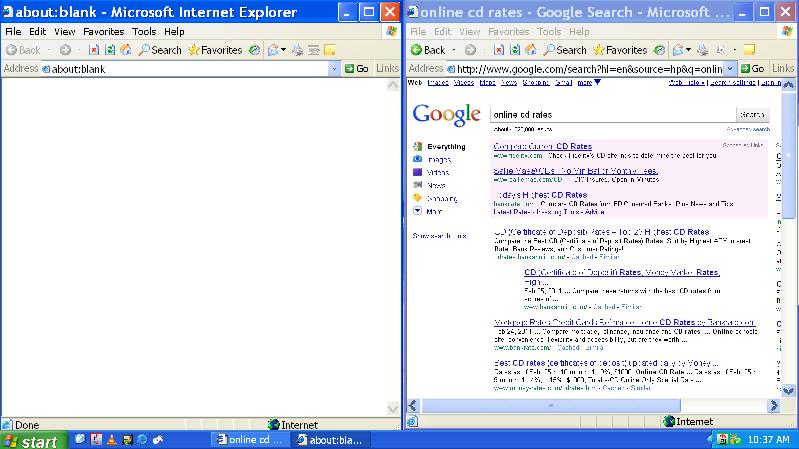Open Favorites menu in the about:blank window
This screenshot has height=449, width=799.
coord(103,32)
